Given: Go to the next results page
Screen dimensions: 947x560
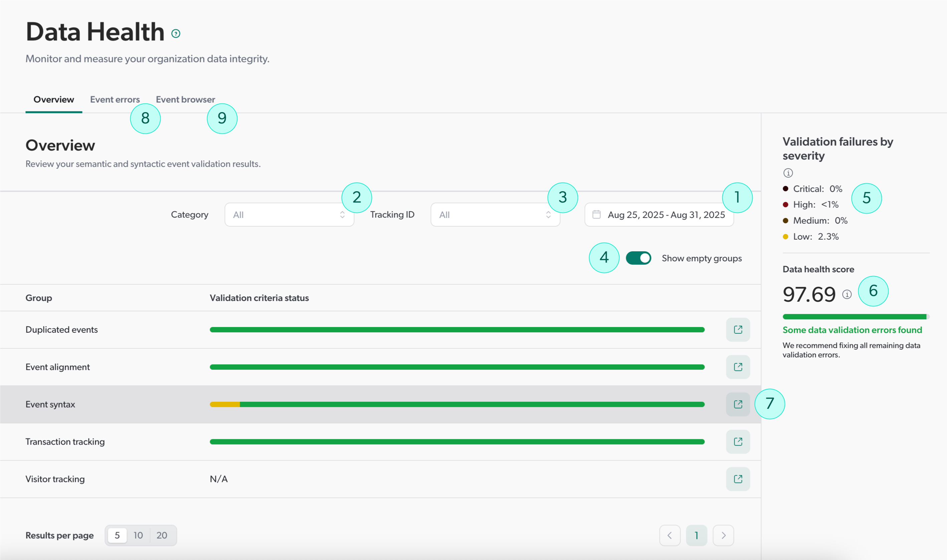Looking at the screenshot, I should (x=723, y=535).
